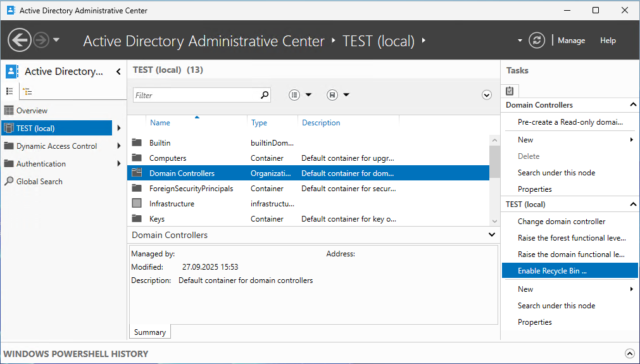
Task: Click into the Filter text field
Action: tap(196, 95)
